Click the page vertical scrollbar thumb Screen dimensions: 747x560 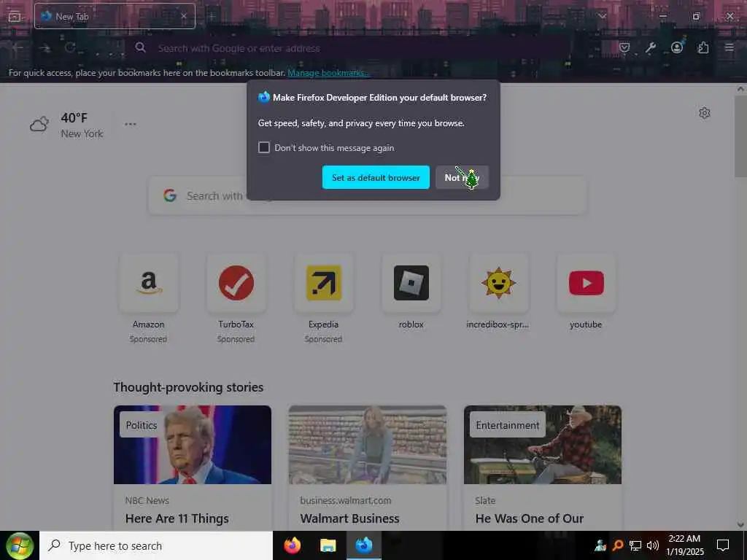[740, 136]
